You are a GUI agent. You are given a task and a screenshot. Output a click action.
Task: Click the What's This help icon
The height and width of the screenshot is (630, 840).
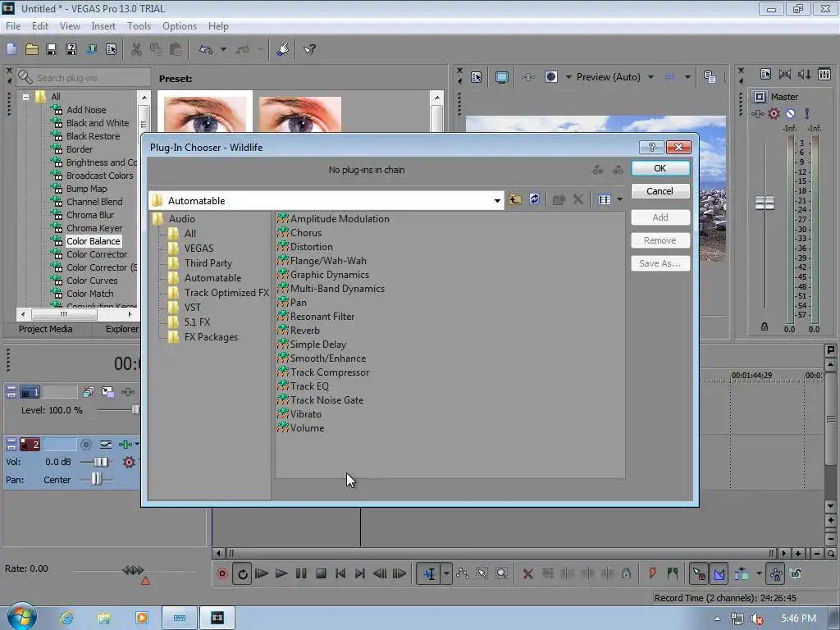click(x=309, y=49)
